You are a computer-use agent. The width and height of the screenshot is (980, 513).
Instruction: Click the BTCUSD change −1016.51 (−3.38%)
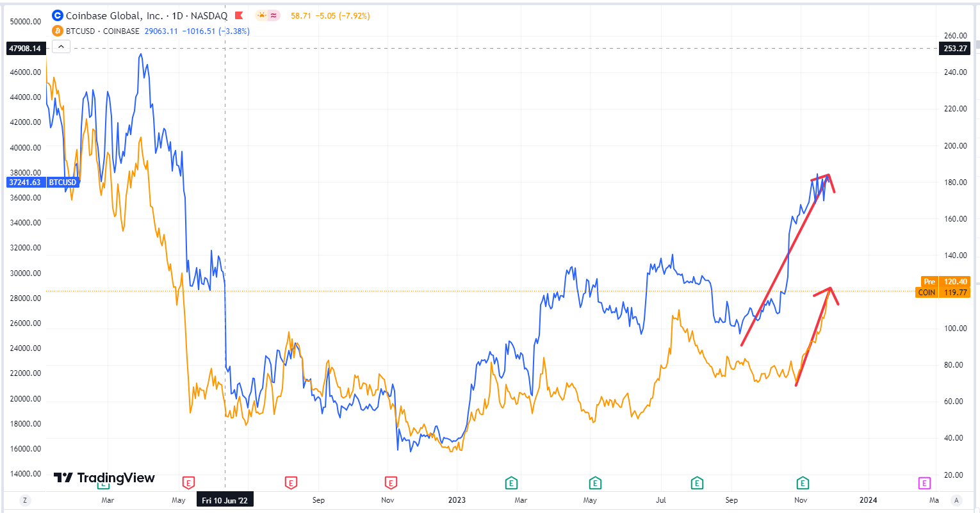tap(216, 31)
